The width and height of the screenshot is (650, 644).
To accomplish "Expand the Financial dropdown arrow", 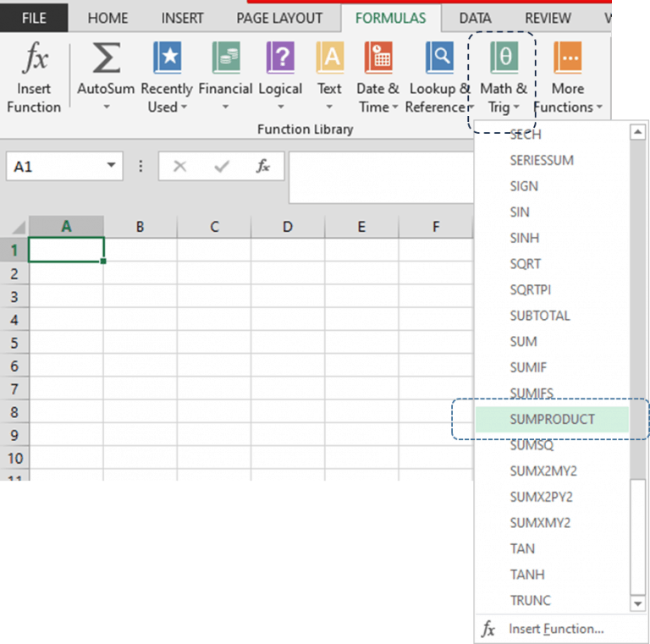I will click(225, 107).
